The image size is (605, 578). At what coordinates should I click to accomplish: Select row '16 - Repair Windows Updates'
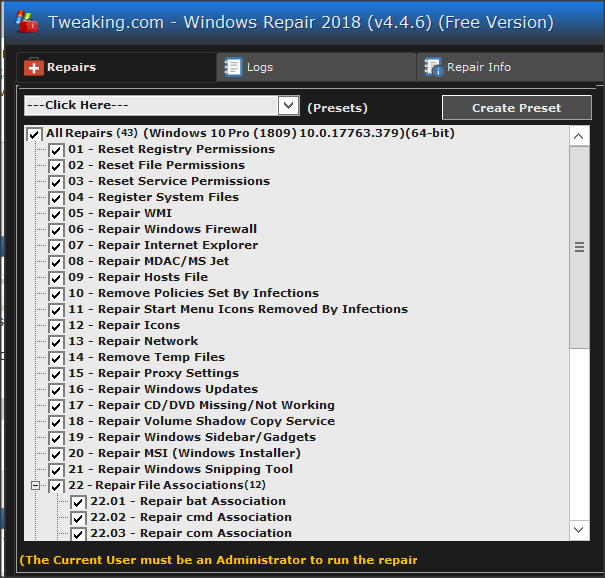tap(163, 389)
